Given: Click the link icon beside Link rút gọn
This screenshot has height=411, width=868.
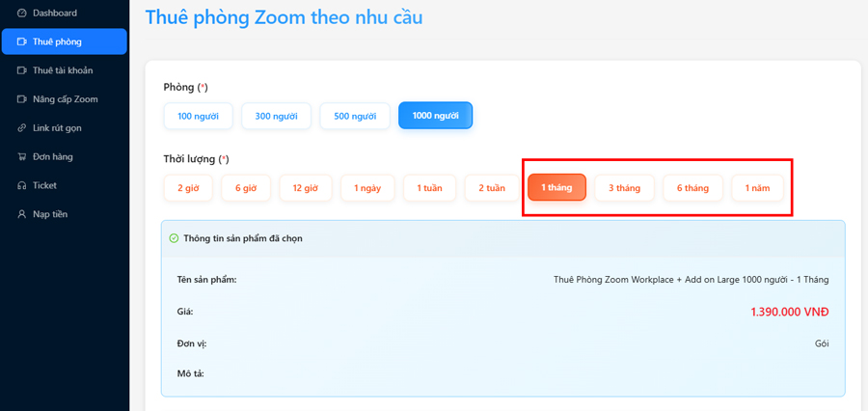Looking at the screenshot, I should click(22, 128).
